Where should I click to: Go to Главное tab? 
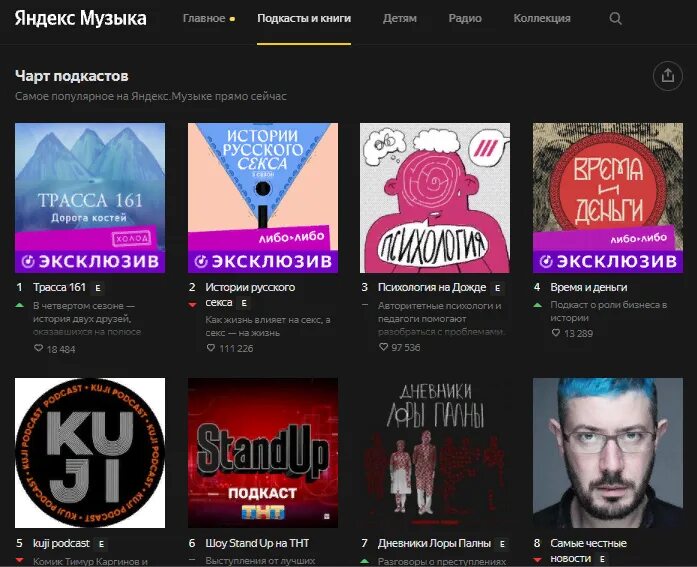coord(204,18)
